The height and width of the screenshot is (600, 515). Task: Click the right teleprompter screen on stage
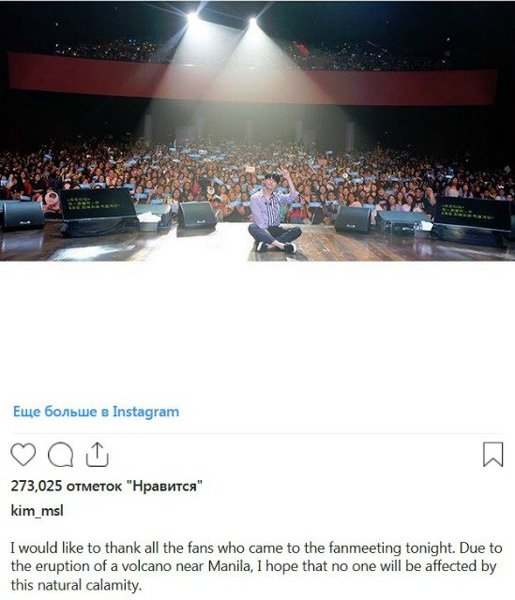pos(472,215)
